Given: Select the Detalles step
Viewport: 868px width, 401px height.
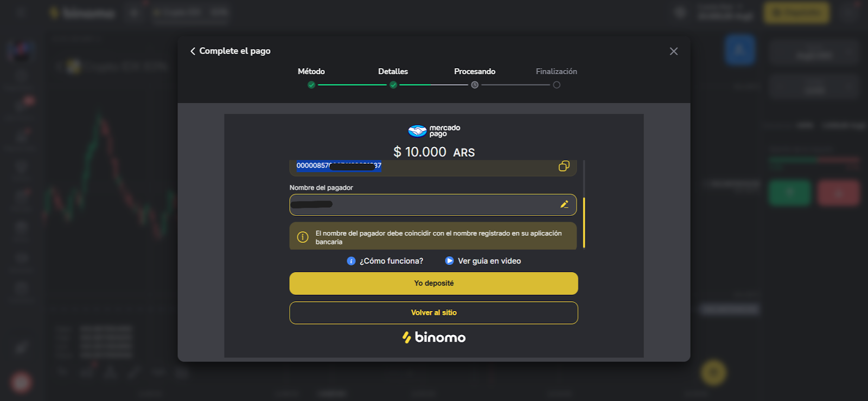Looking at the screenshot, I should coord(393,72).
